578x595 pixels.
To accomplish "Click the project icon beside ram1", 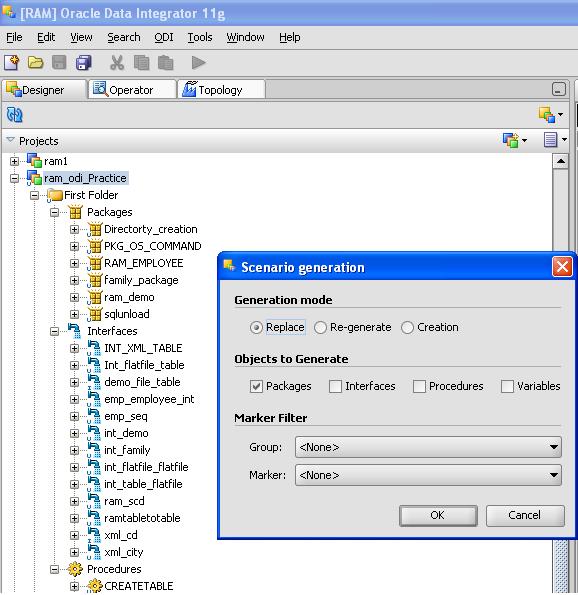I will click(34, 161).
